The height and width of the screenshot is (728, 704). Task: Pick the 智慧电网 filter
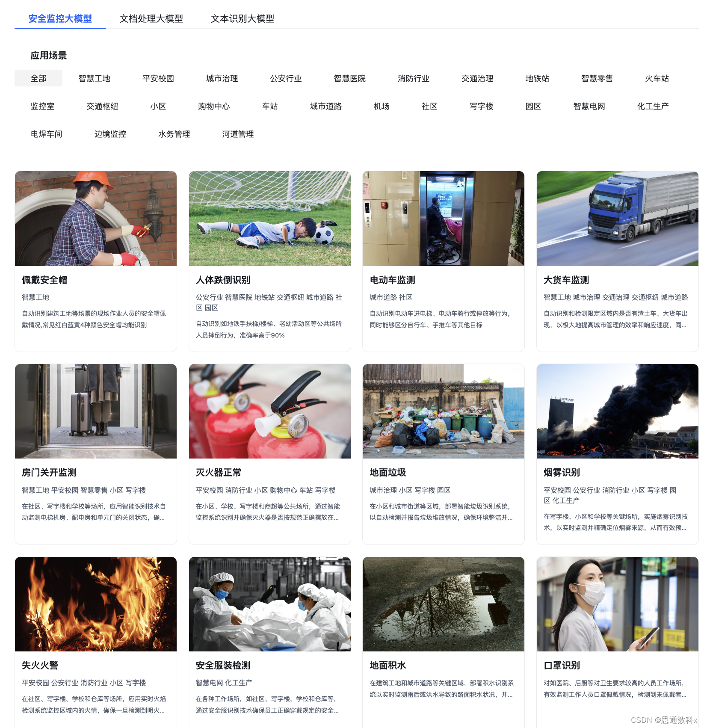[589, 106]
